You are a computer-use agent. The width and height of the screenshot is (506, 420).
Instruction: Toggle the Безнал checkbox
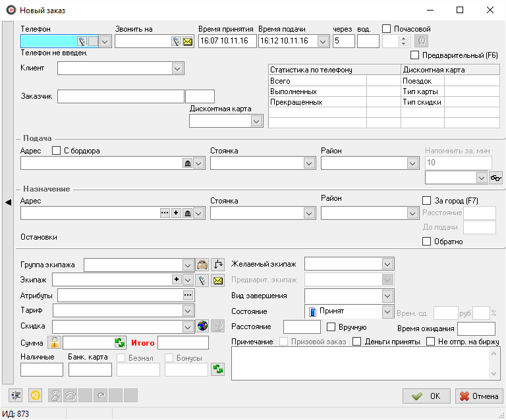click(x=121, y=357)
